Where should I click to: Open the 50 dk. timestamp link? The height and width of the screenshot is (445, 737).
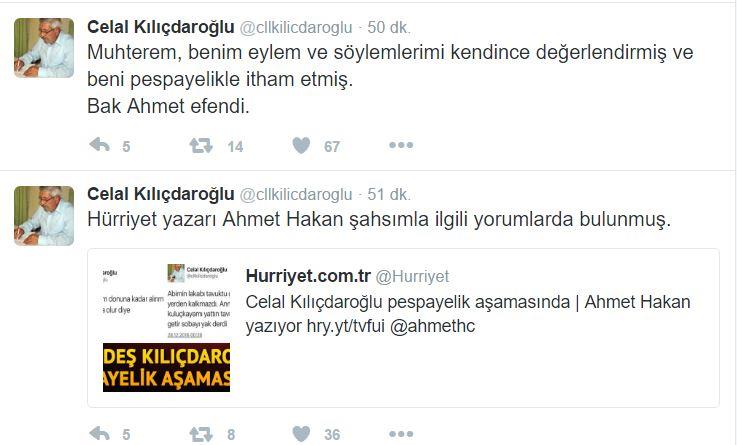389,27
